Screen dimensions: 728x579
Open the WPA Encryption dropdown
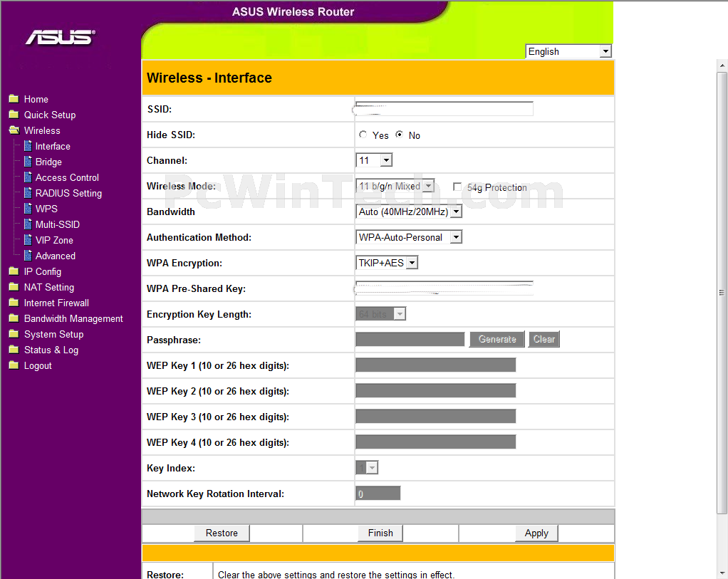[387, 263]
